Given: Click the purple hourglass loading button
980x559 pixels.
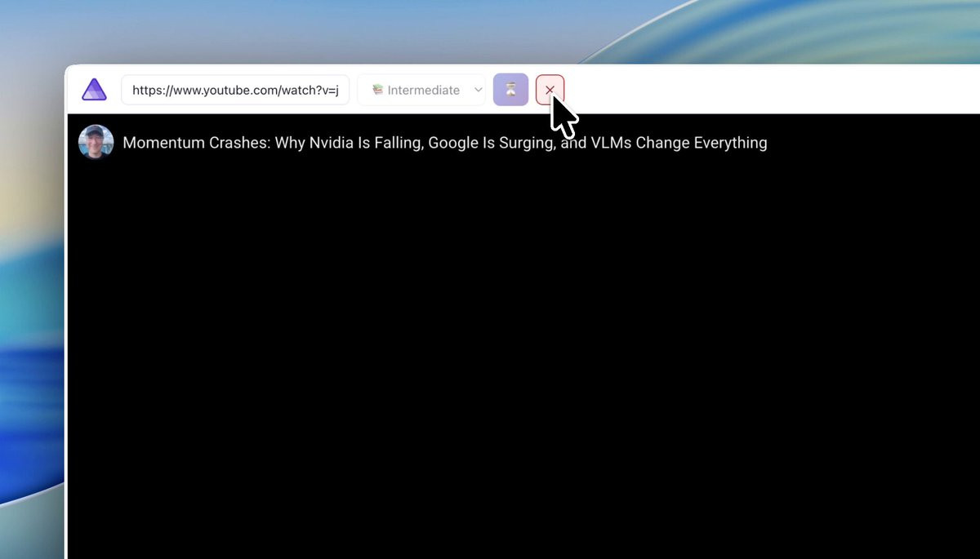Looking at the screenshot, I should [511, 90].
